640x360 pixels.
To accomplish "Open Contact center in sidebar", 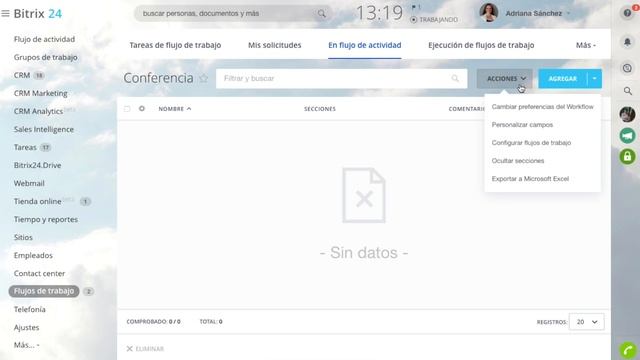I will point(39,273).
